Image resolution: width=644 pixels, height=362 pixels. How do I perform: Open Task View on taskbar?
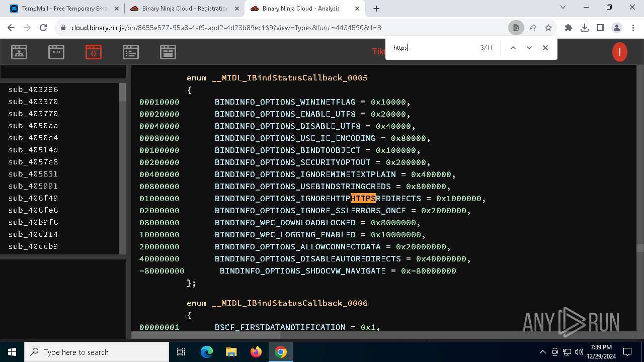coord(181,352)
